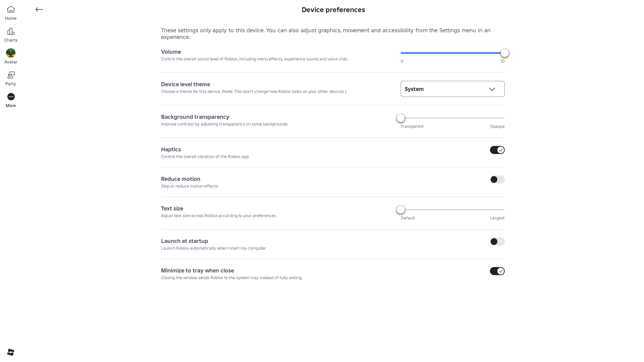
Task: Click the Background transparency slider handle
Action: (401, 118)
